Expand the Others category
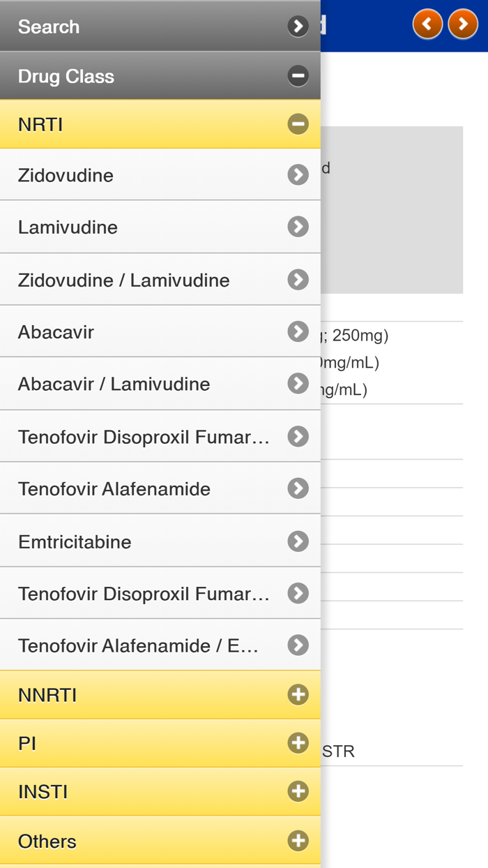Image resolution: width=488 pixels, height=868 pixels. tap(298, 841)
